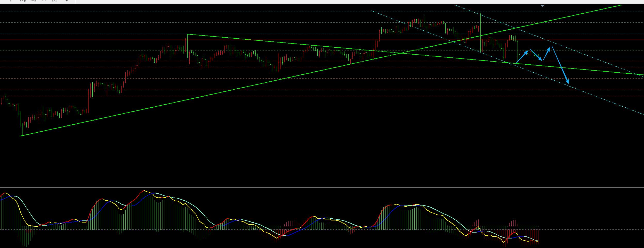Click the second blue upward arrow

547,54
